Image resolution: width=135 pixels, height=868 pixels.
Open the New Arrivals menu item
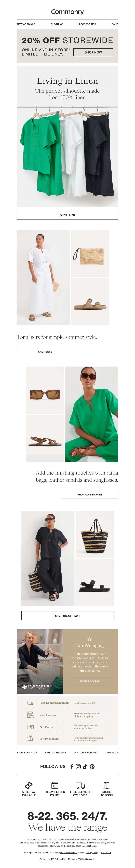click(x=26, y=24)
